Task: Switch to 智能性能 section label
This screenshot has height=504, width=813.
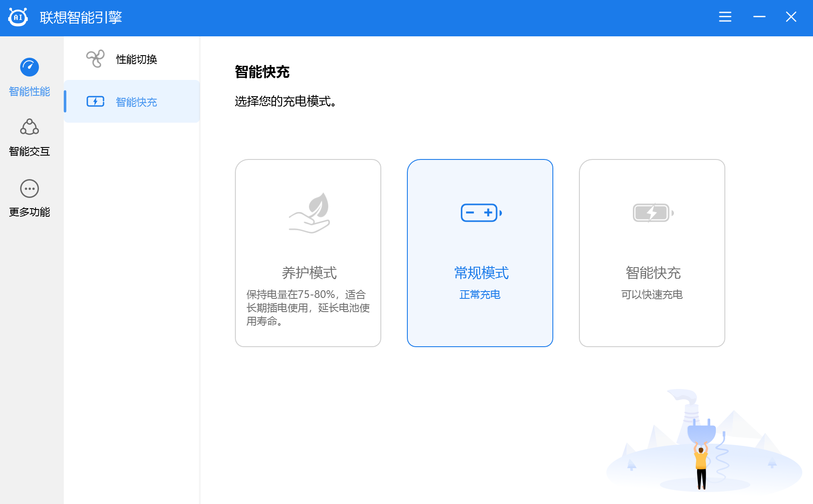Action: click(30, 91)
